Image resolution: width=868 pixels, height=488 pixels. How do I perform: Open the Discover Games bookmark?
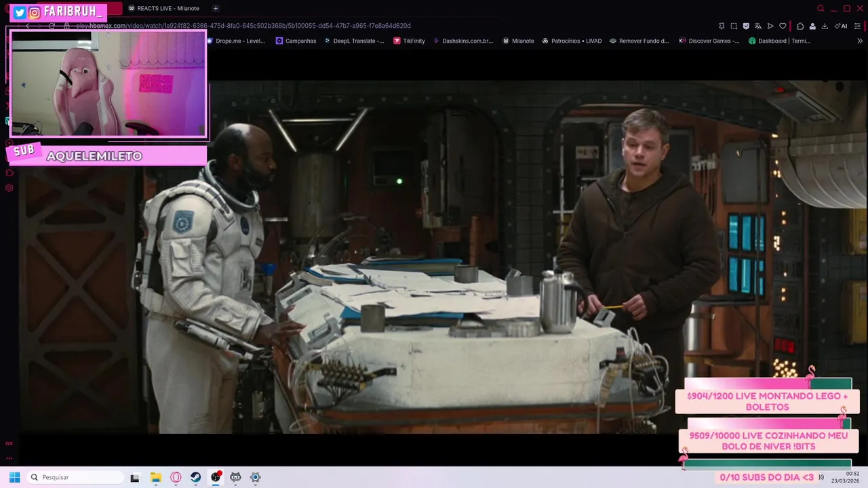[x=709, y=41]
